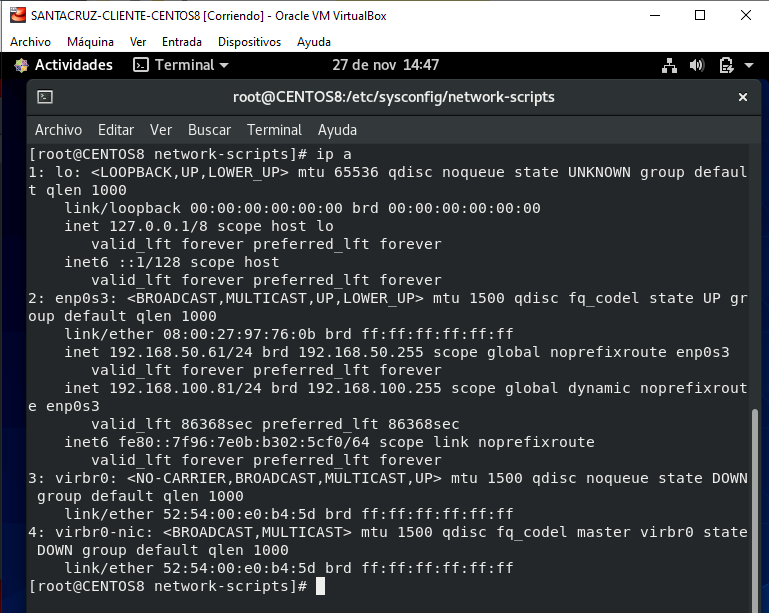Open terminal Editar menu

pyautogui.click(x=116, y=130)
